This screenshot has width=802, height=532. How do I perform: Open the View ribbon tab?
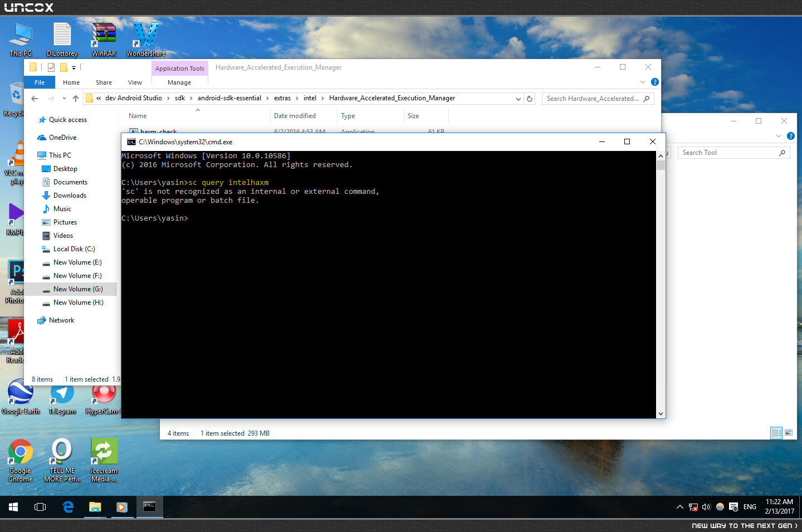(x=135, y=82)
